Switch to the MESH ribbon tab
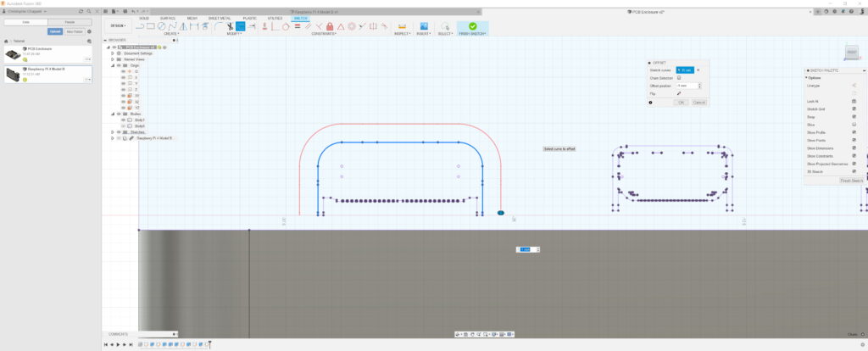Screen dimensions: 868x351 click(x=192, y=19)
